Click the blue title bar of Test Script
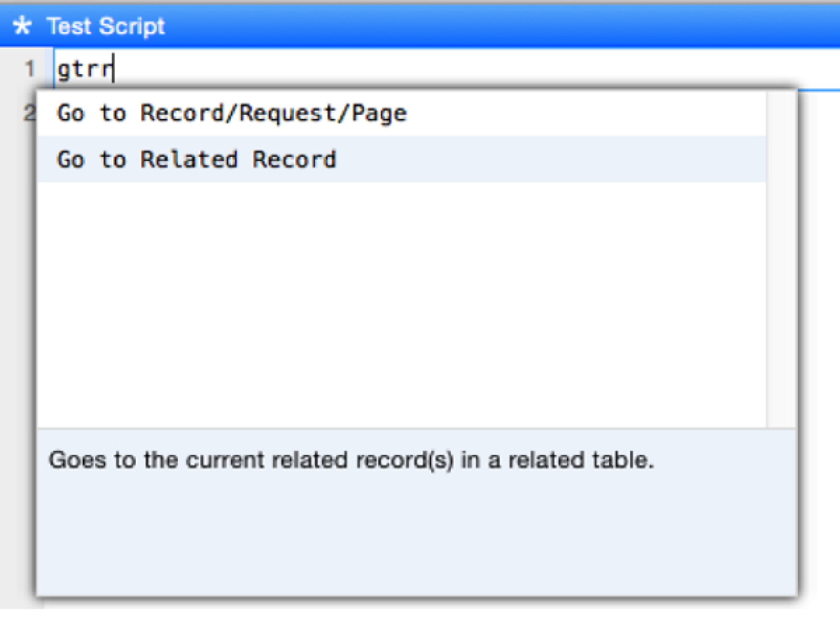 (420, 25)
